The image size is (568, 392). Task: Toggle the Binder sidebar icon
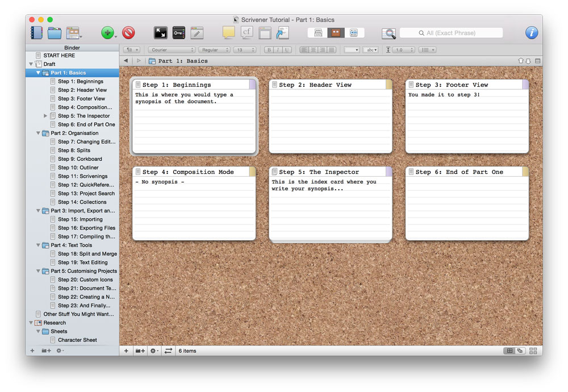[36, 32]
